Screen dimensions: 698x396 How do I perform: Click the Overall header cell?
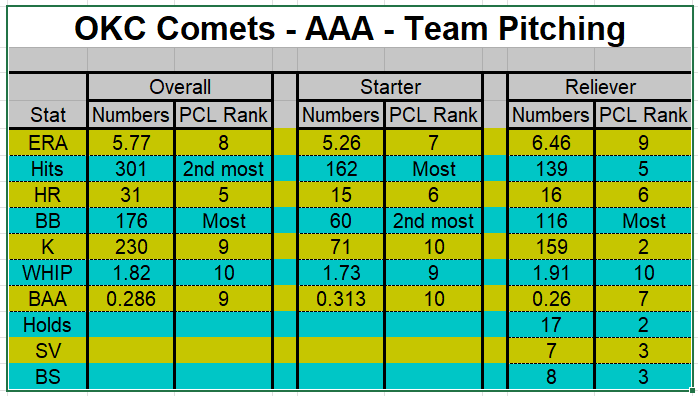click(x=180, y=87)
